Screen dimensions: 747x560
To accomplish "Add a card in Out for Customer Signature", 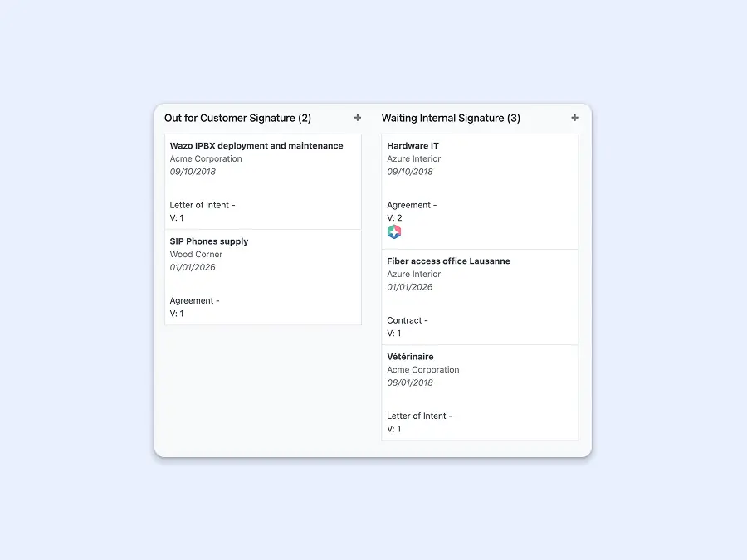I will (358, 118).
